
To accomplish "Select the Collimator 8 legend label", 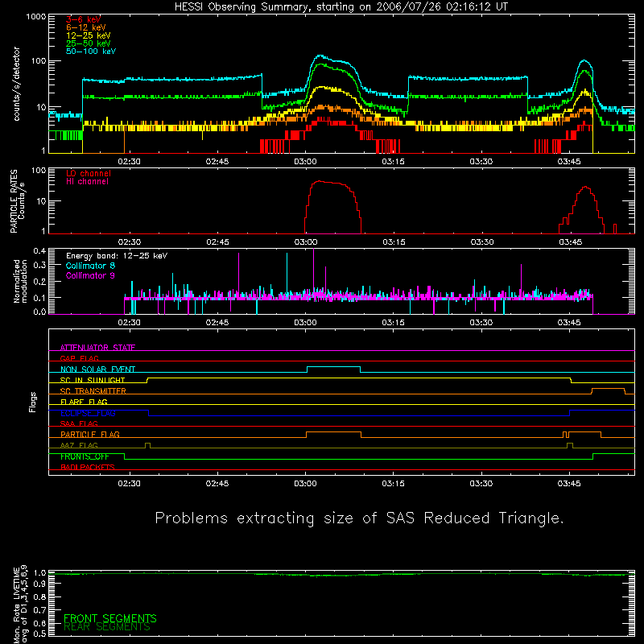I will [x=90, y=266].
